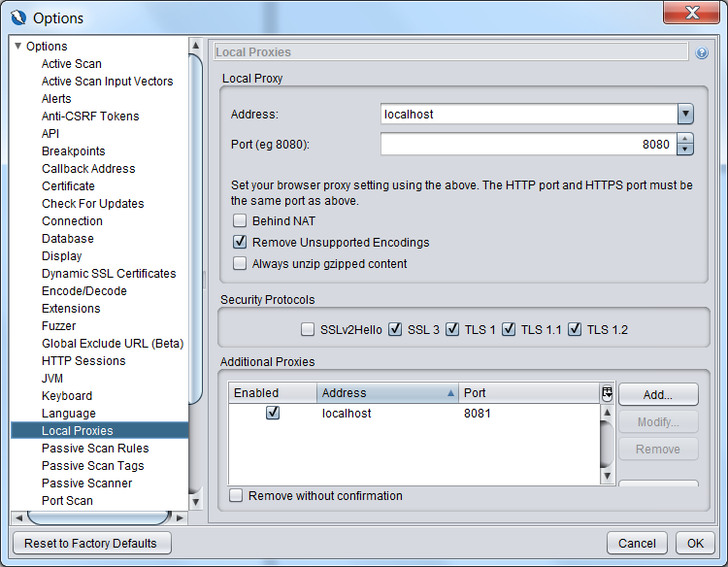728x567 pixels.
Task: Select Dynamic SSL Certificates
Action: tap(109, 274)
